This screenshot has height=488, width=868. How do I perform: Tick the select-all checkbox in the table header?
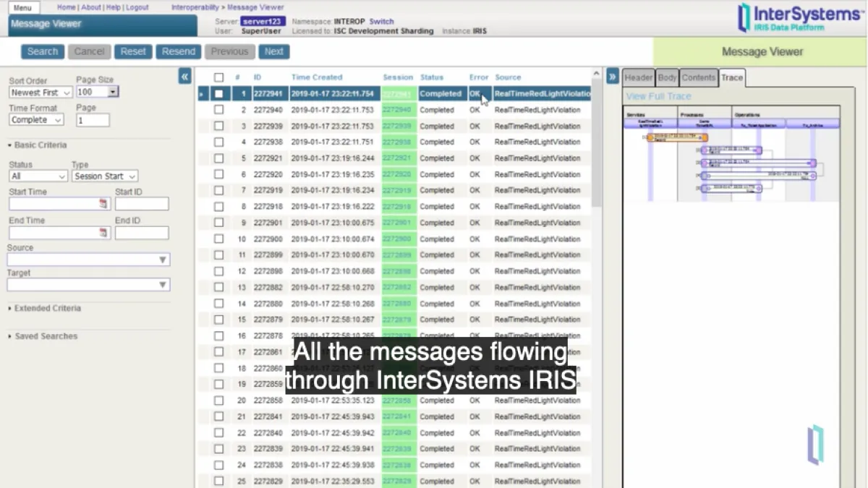point(218,77)
